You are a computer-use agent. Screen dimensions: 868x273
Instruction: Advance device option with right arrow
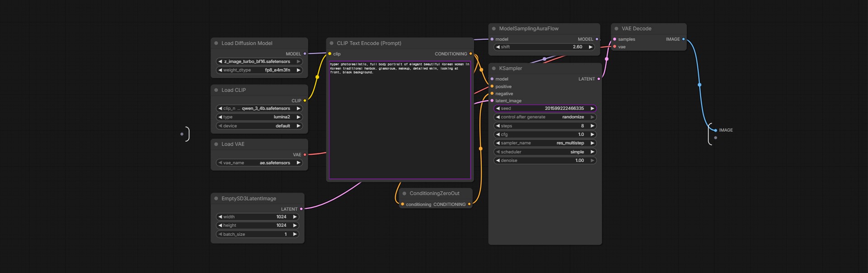click(x=298, y=126)
